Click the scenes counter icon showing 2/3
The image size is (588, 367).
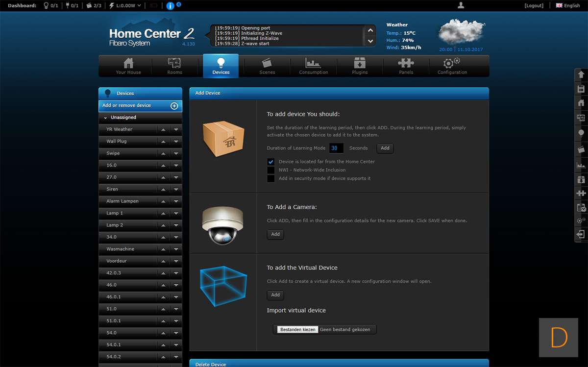pos(89,5)
